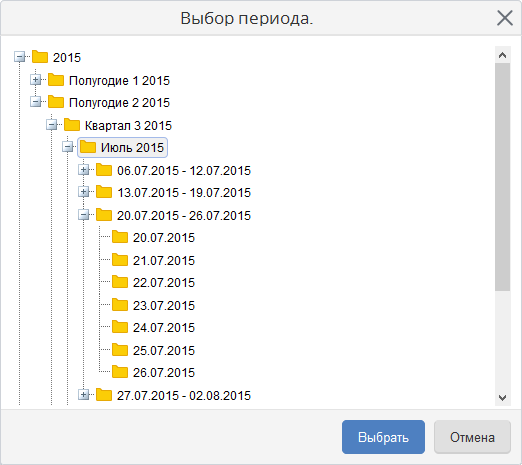Collapse the Полугодие 2 2015 node
The width and height of the screenshot is (522, 465).
tap(35, 102)
